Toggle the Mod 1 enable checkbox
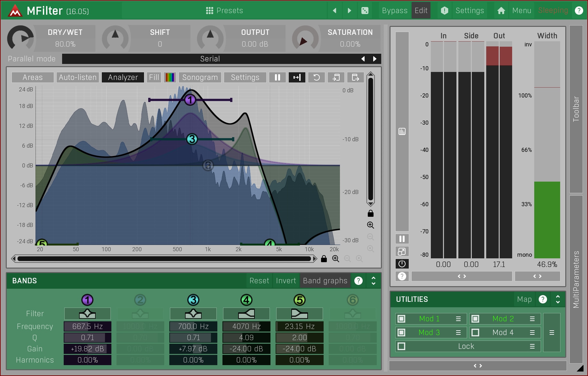 click(401, 319)
